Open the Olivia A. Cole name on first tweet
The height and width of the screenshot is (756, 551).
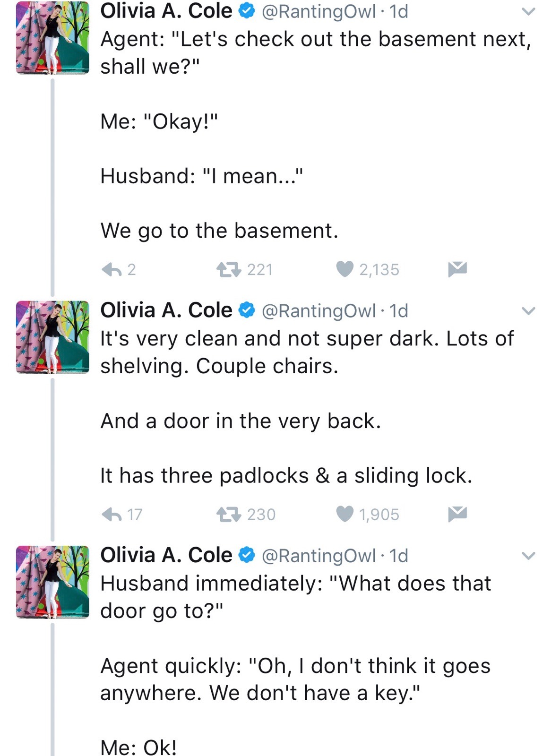pos(166,11)
